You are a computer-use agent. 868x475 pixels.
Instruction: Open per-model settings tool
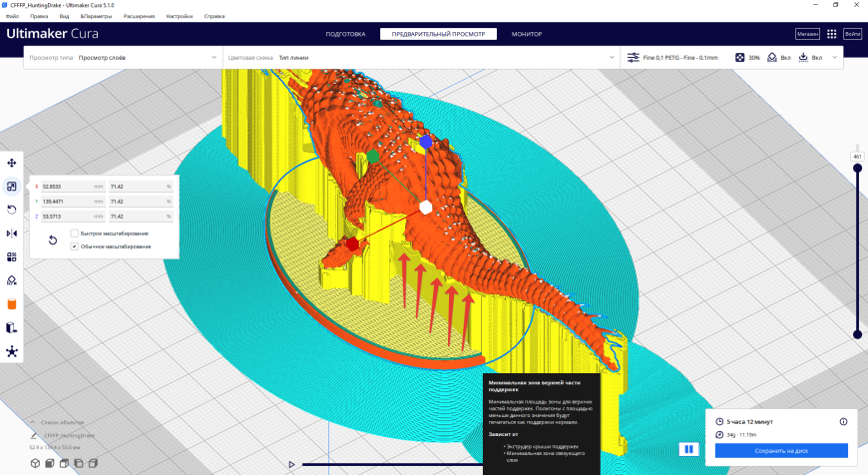point(12,256)
